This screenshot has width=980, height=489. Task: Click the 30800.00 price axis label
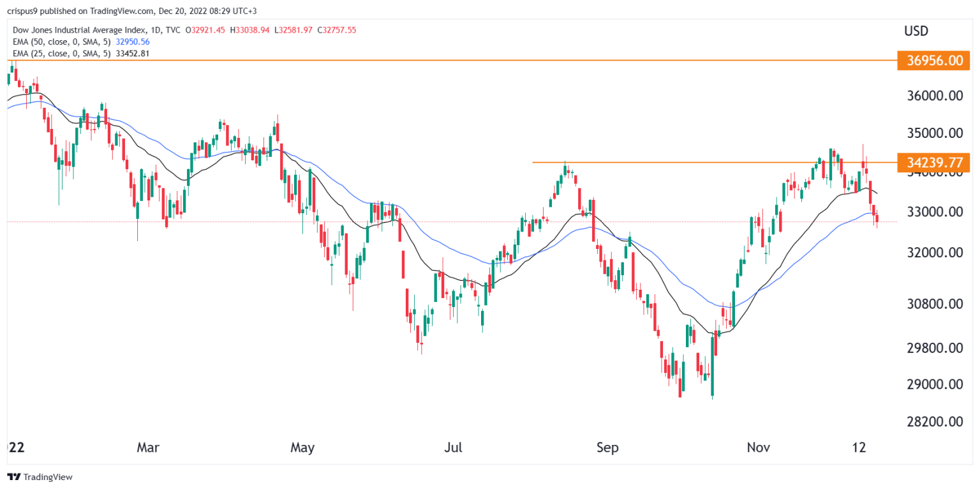(x=930, y=304)
